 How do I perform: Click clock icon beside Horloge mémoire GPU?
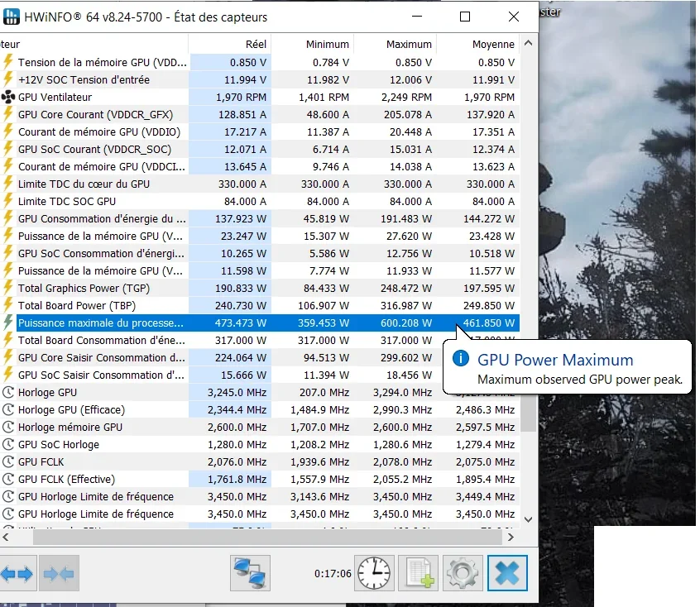pyautogui.click(x=8, y=427)
